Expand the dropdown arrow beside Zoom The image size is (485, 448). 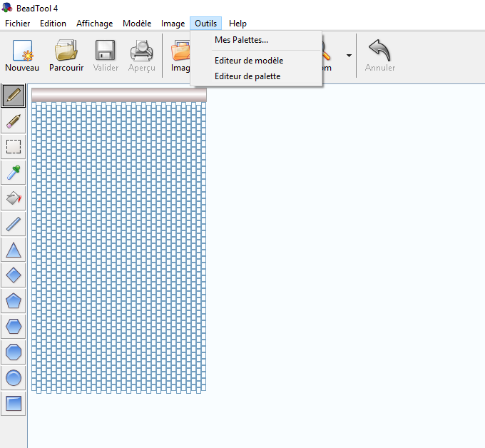click(349, 56)
